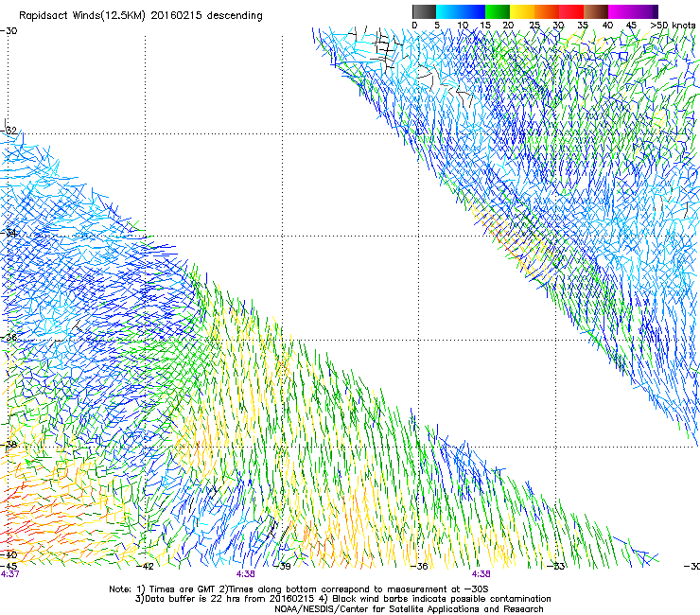
Task: Pick the brown 35-40 knots legend segment
Action: pyautogui.click(x=596, y=11)
